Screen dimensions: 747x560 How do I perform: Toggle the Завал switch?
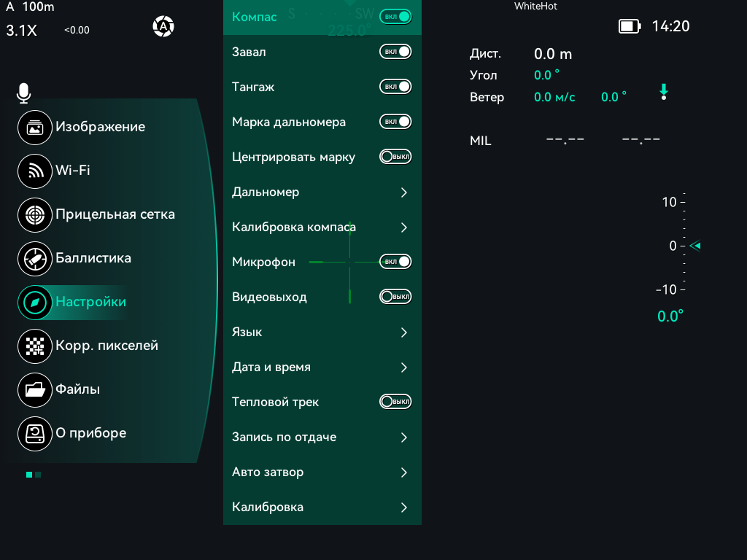tap(395, 52)
